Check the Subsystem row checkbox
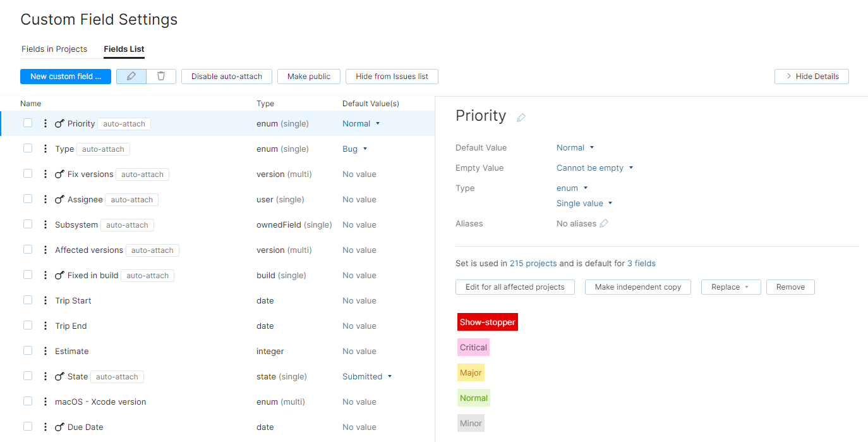This screenshot has height=442, width=868. tap(28, 224)
